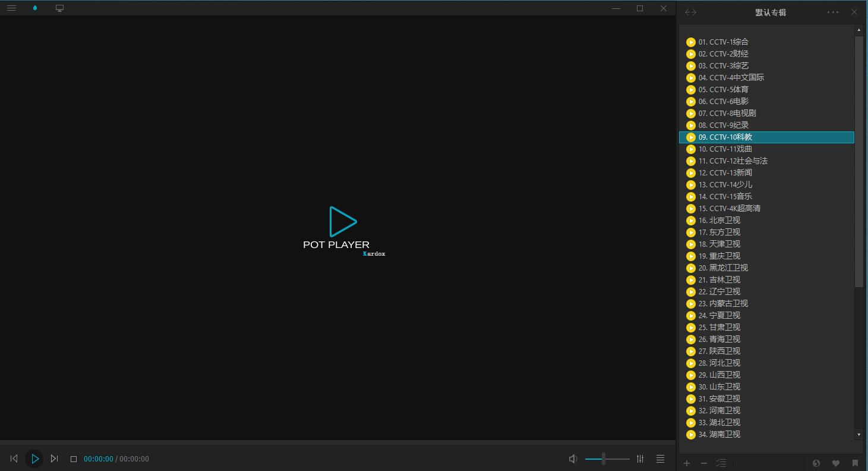The image size is (868, 471).
Task: Select channel 27. 陕西卫视
Action: (766, 351)
